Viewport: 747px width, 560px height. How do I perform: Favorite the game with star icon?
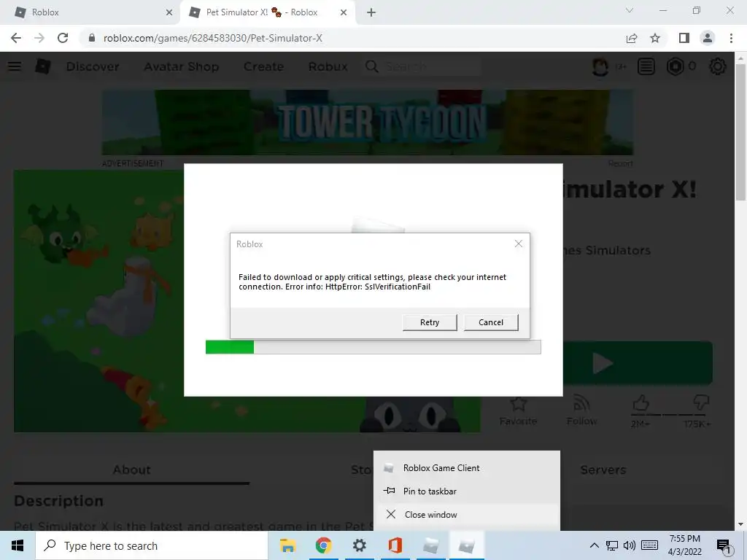518,411
